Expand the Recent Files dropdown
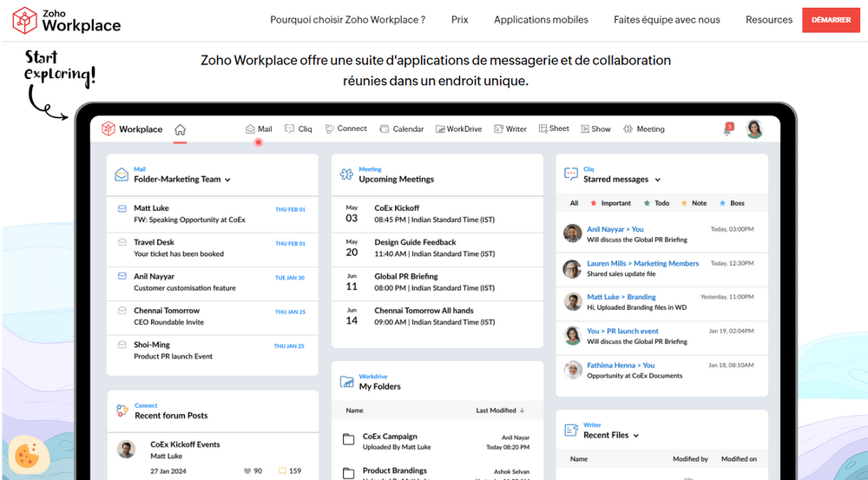The image size is (868, 480). point(636,436)
